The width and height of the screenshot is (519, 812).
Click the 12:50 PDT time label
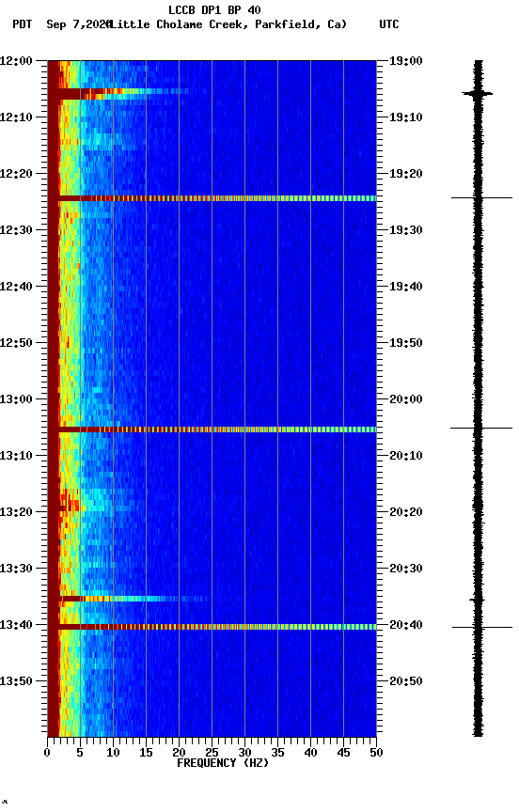pos(16,343)
